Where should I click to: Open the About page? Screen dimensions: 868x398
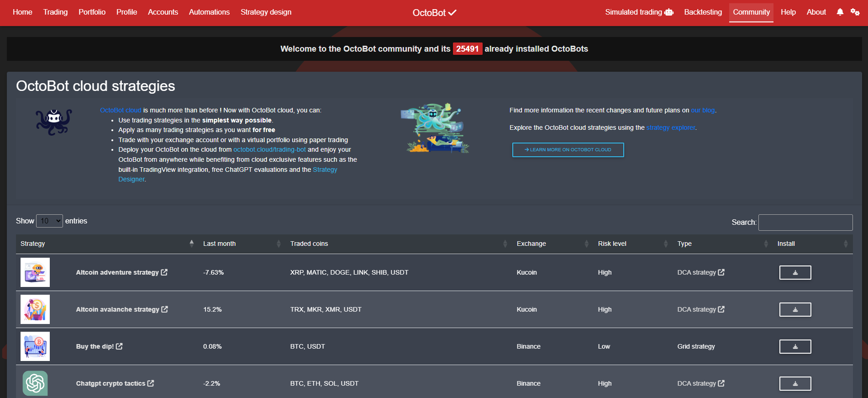pyautogui.click(x=816, y=12)
